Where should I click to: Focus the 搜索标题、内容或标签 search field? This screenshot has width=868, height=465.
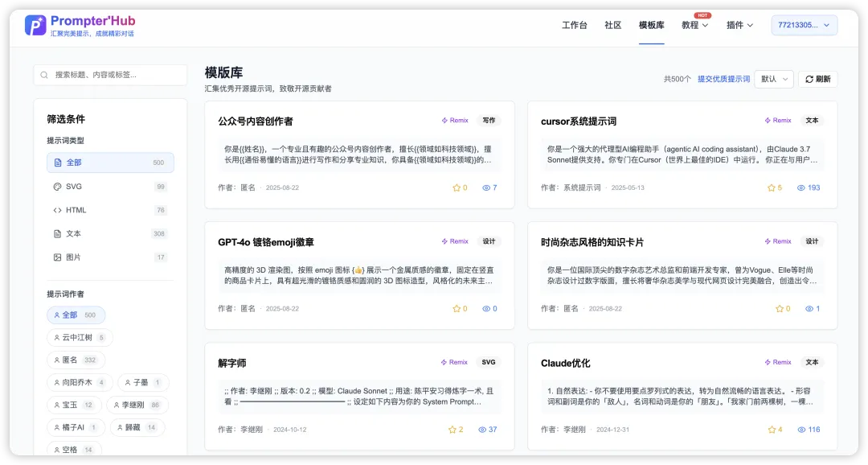tap(117, 75)
